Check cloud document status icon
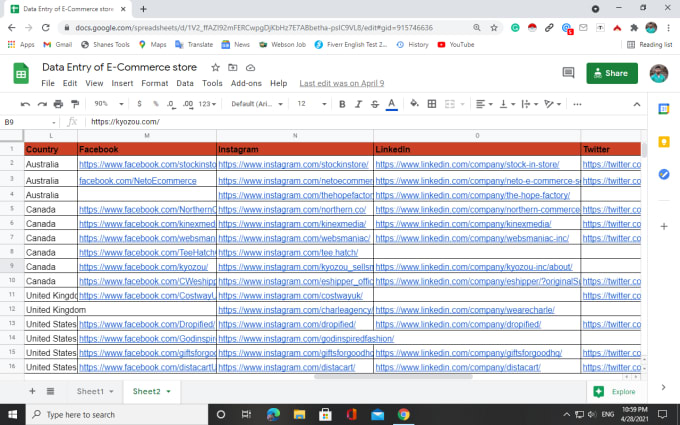680x425 pixels. 250,68
